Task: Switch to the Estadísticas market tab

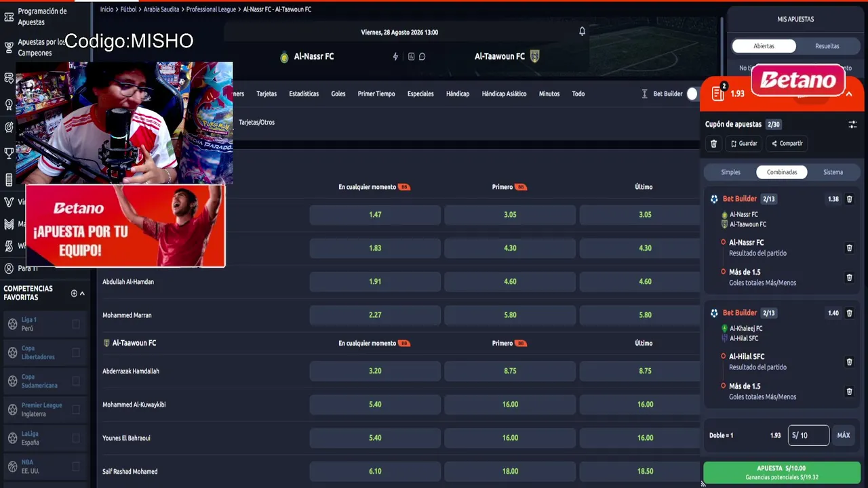Action: pos(304,94)
